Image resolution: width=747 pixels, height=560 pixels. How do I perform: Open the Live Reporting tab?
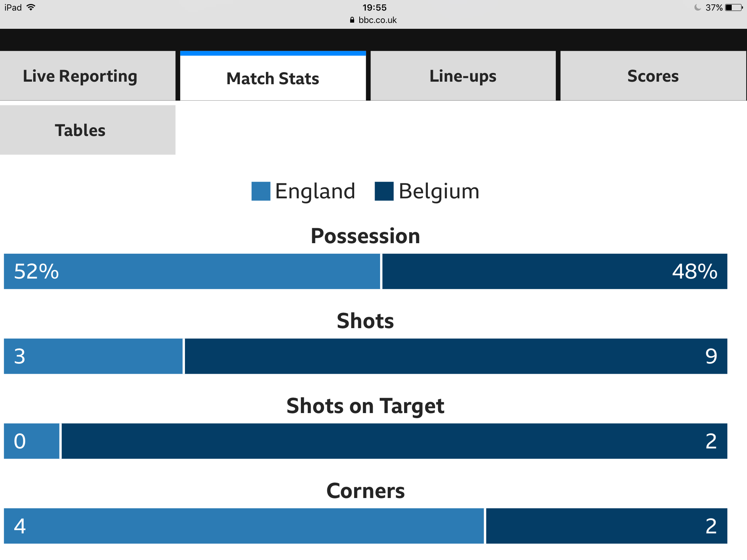88,76
